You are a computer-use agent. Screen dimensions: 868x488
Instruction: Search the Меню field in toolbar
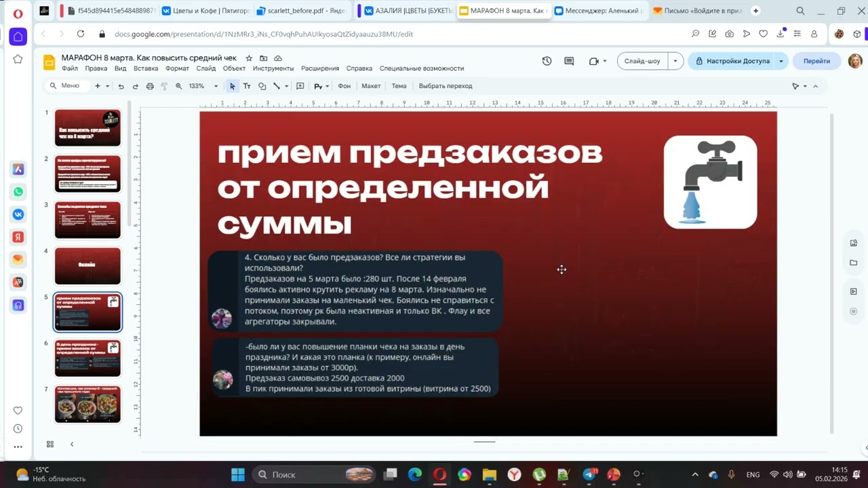tap(66, 86)
